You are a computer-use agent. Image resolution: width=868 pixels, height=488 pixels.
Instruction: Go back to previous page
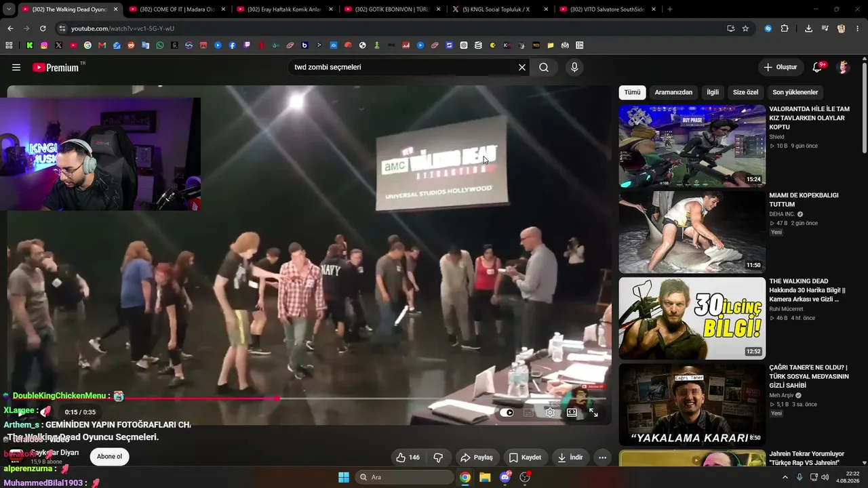[10, 28]
